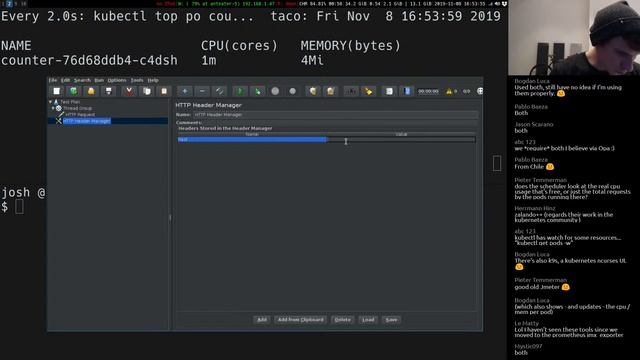This screenshot has height=360, width=640.
Task: Click the header Name cell being edited
Action: click(252, 140)
